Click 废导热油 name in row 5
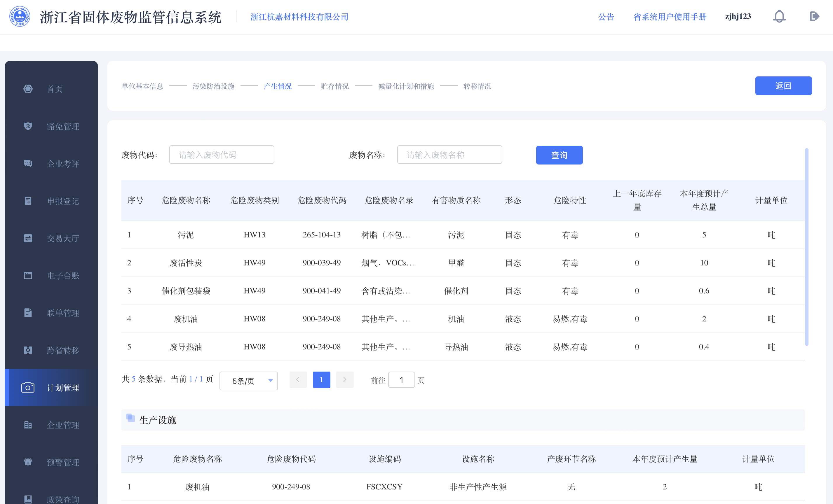This screenshot has height=504, width=833. [186, 347]
